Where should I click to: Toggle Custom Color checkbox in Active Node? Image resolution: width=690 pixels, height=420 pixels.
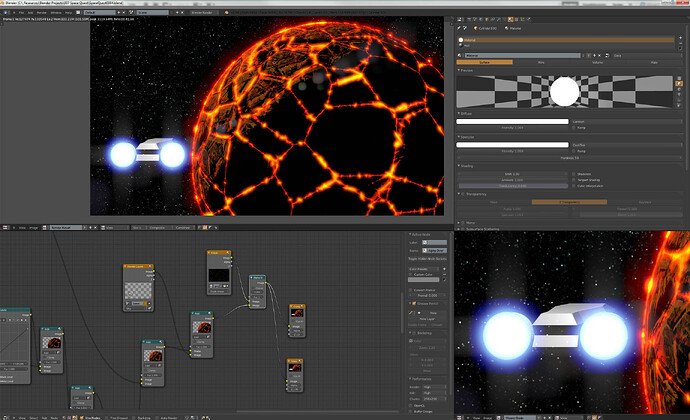[411, 275]
